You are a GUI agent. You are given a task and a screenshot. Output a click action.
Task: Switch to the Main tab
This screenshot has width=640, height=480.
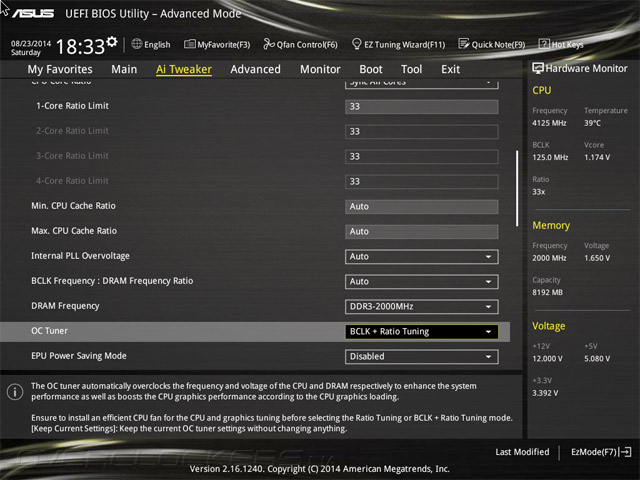(x=124, y=69)
